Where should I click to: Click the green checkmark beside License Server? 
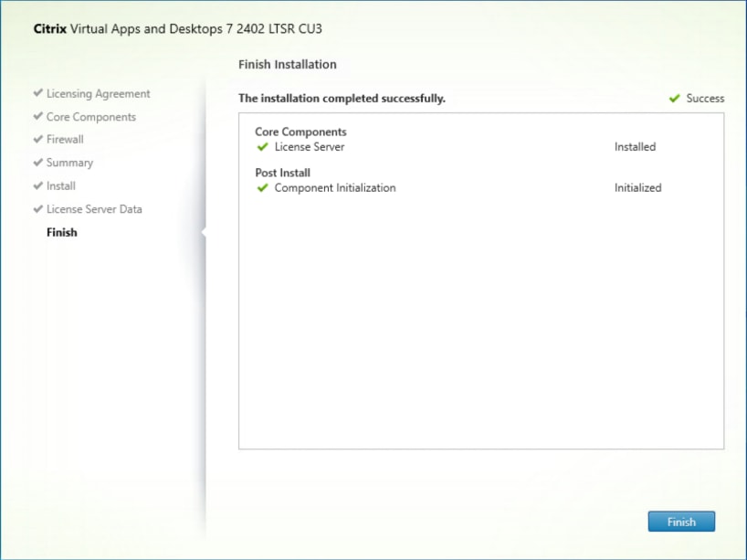point(262,147)
